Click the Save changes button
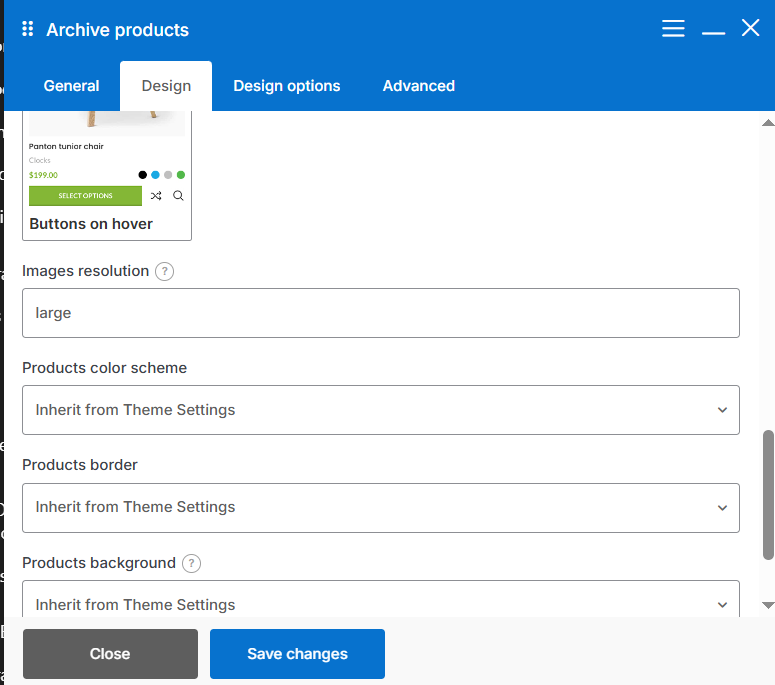775x685 pixels. pyautogui.click(x=297, y=654)
